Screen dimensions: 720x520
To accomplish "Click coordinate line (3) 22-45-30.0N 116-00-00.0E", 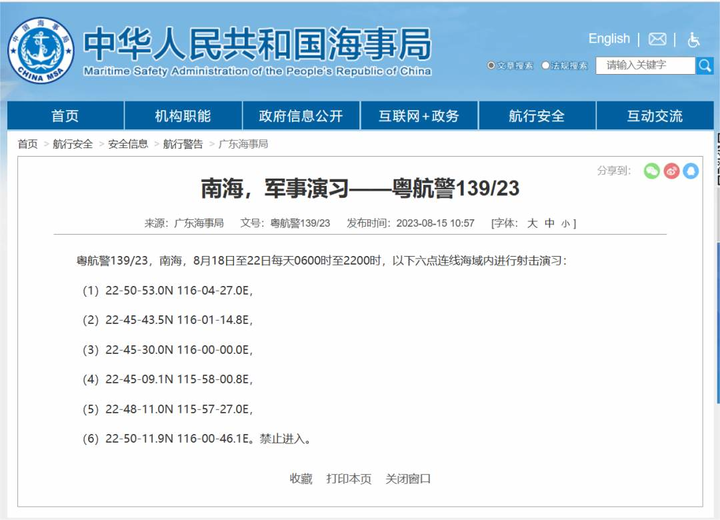I will click(x=168, y=350).
